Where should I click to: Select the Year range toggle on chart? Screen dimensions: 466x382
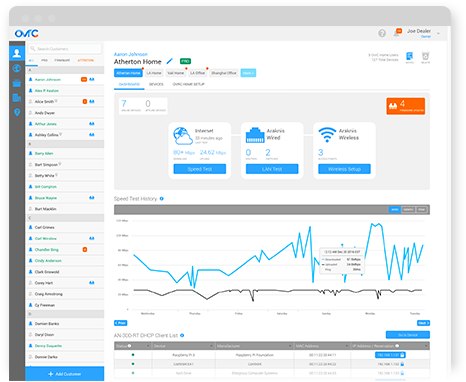pyautogui.click(x=421, y=210)
